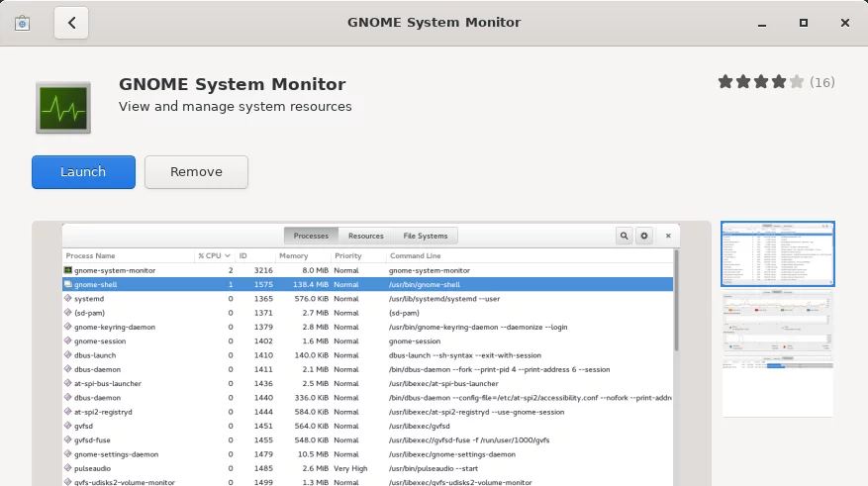Select the dbus-launch process row
868x486 pixels.
coord(367,355)
